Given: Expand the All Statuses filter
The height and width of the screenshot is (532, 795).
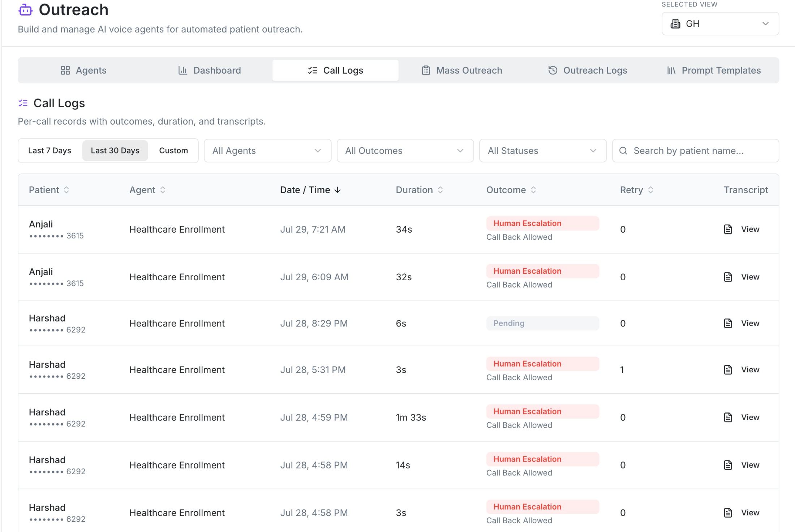Looking at the screenshot, I should [543, 151].
